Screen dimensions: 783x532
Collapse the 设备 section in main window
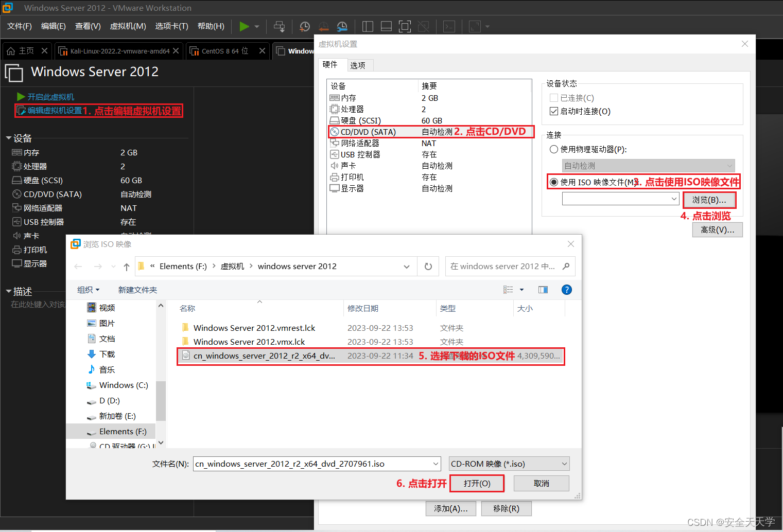(x=9, y=138)
